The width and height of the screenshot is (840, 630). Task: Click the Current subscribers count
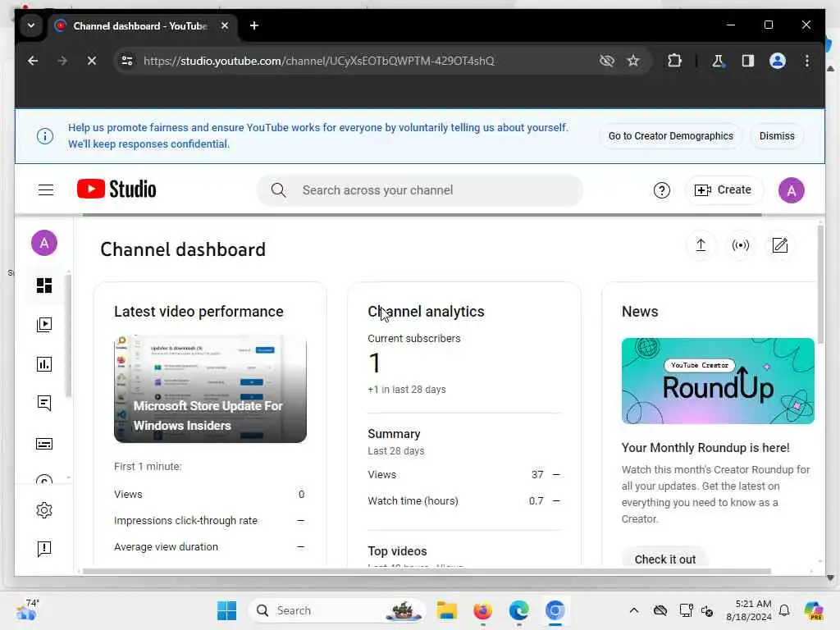[x=374, y=363]
